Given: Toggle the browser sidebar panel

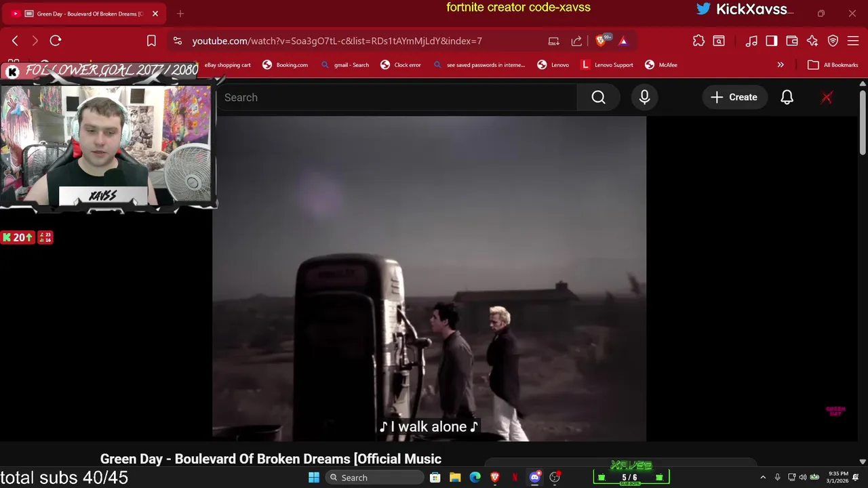Looking at the screenshot, I should coord(772,41).
